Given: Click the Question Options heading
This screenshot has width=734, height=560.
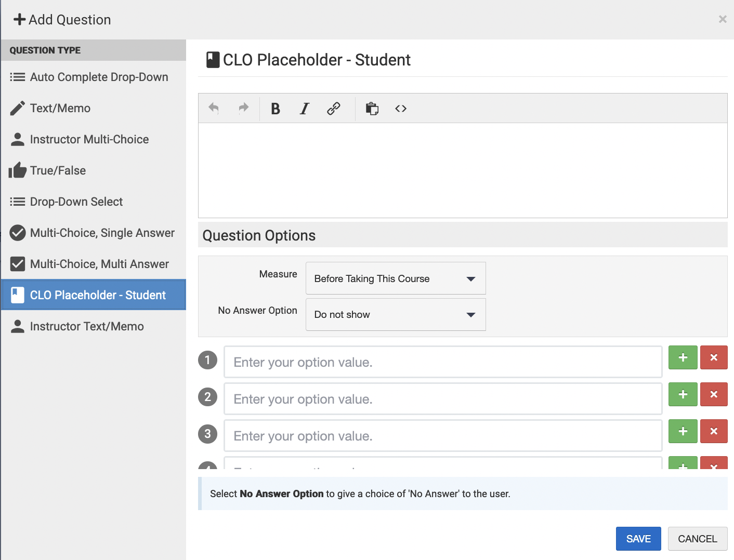Looking at the screenshot, I should (259, 235).
